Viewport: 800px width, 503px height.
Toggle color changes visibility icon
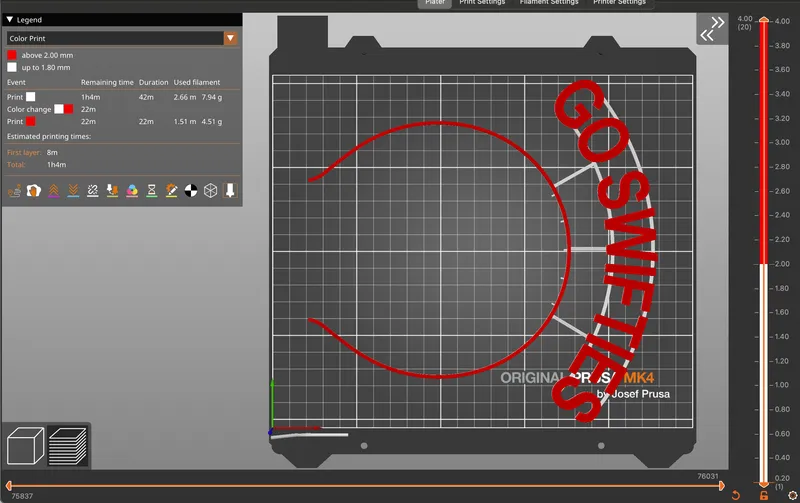132,191
